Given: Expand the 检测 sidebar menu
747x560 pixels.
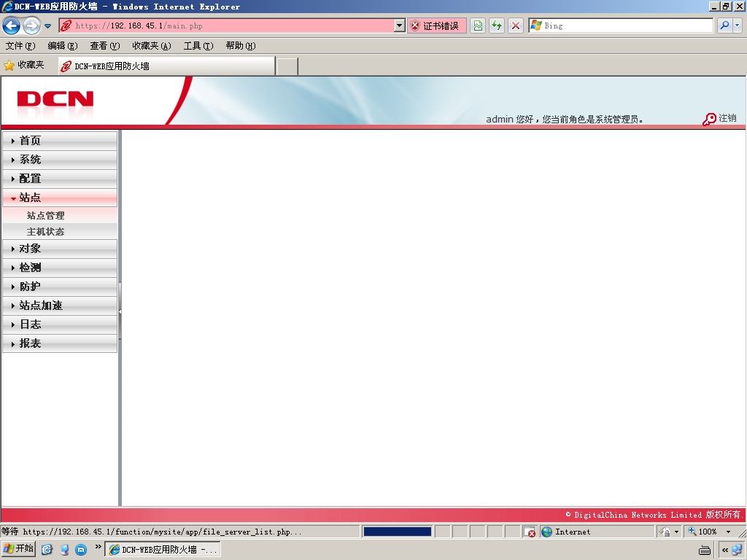Looking at the screenshot, I should (x=60, y=268).
